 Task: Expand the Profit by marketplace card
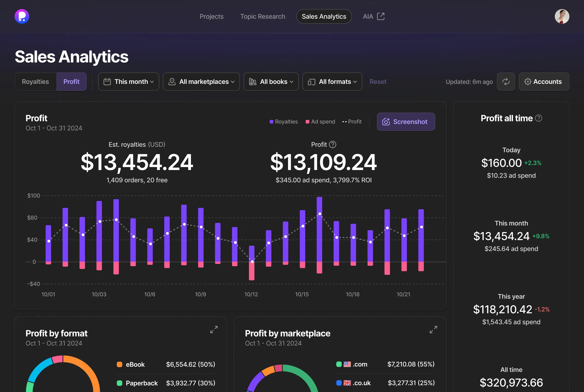(433, 330)
